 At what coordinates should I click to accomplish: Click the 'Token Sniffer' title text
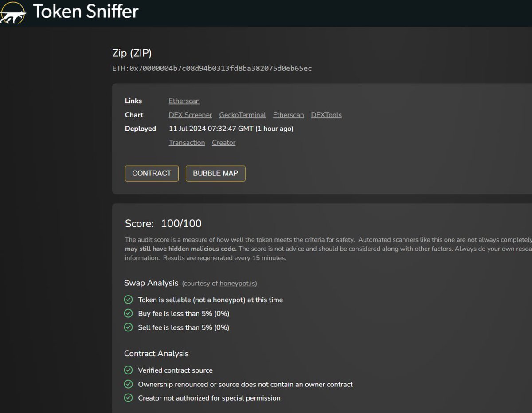[86, 12]
